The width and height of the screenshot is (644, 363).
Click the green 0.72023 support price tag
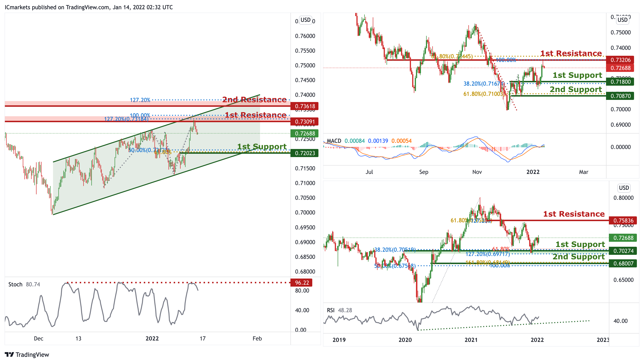(x=304, y=153)
